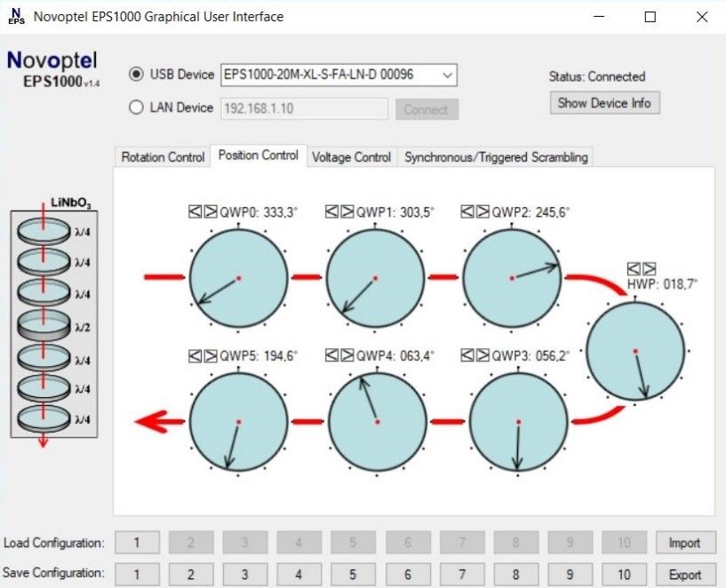Click the QWP1 left arrow button
The width and height of the screenshot is (726, 588).
(x=331, y=212)
